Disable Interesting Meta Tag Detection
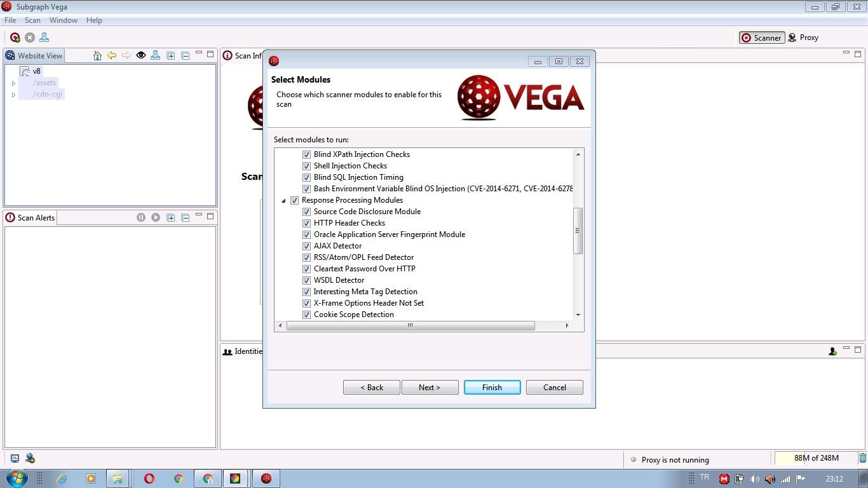Viewport: 868px width, 488px height. click(x=306, y=292)
